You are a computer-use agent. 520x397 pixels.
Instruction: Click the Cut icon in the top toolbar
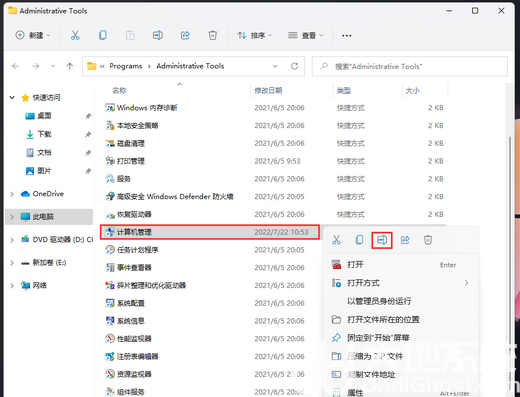coord(75,35)
